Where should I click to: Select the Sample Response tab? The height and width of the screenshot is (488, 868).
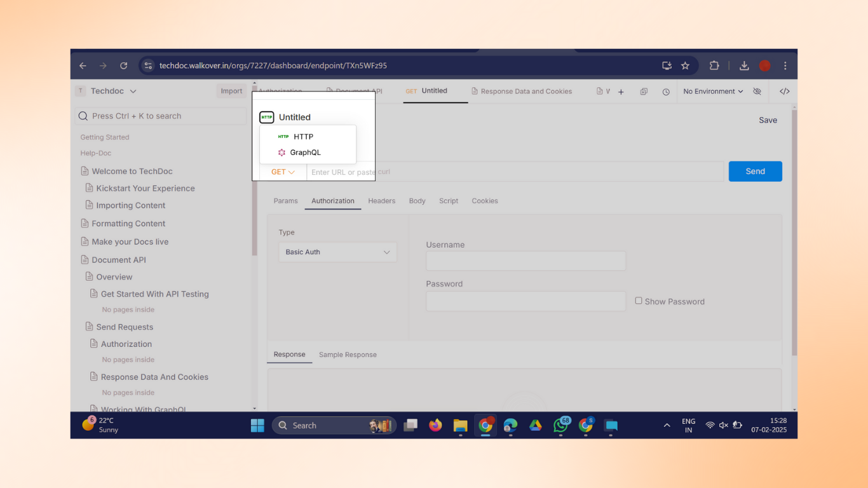(348, 355)
